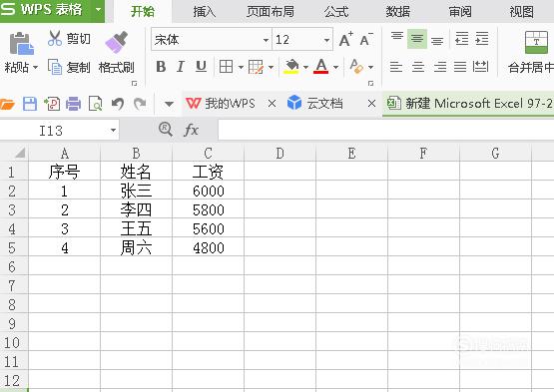Open the font size 12 dropdown
The height and width of the screenshot is (392, 554).
[x=326, y=40]
